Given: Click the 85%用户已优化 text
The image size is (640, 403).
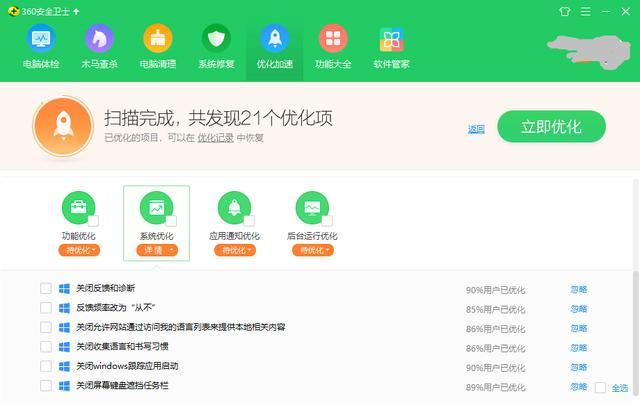Looking at the screenshot, I should pos(496,309).
